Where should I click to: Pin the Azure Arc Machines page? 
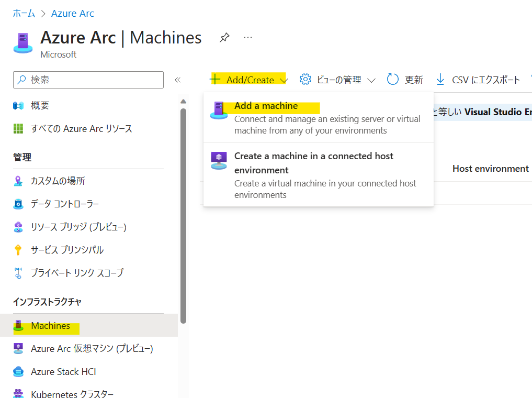coord(224,37)
